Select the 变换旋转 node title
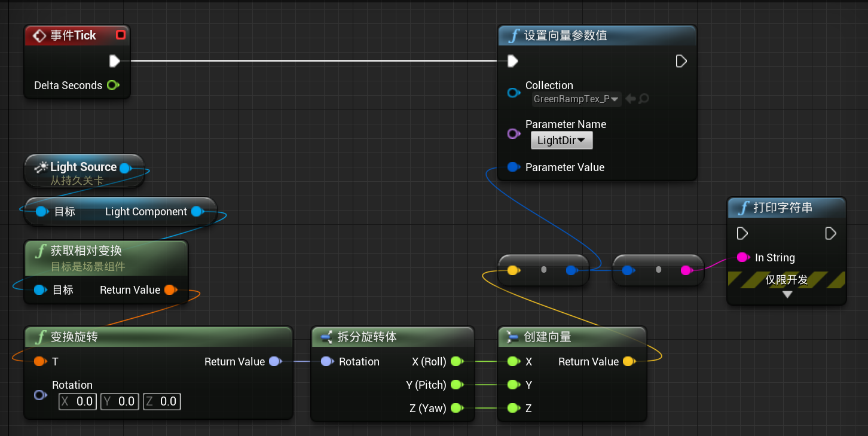868x436 pixels. coord(74,337)
